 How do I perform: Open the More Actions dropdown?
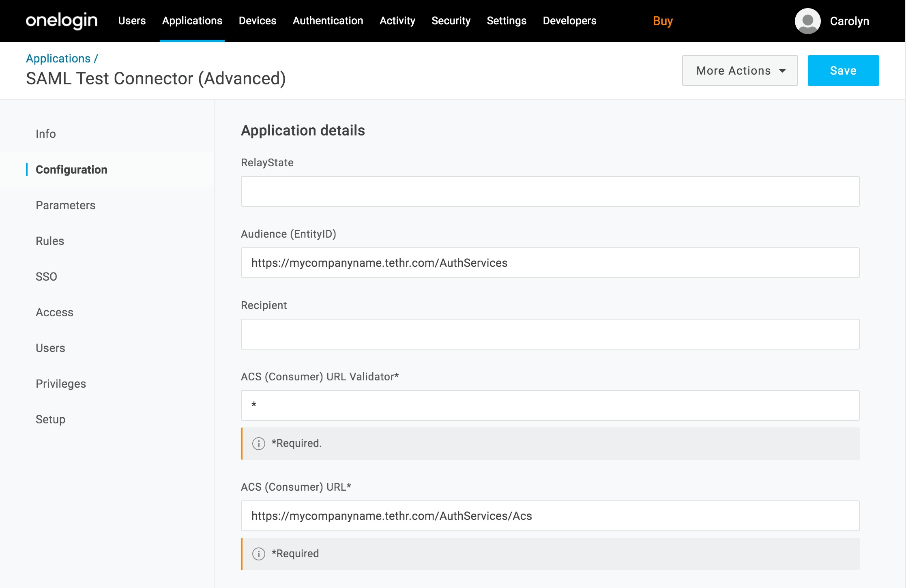(739, 70)
